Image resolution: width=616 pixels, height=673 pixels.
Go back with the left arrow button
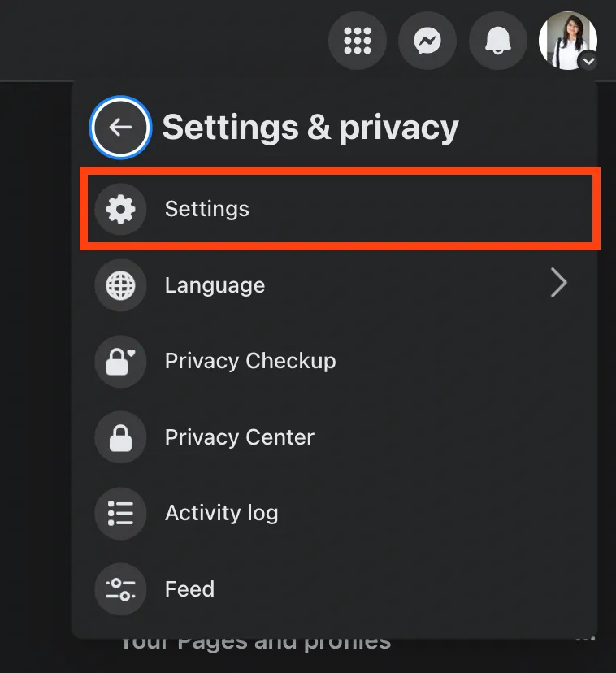(x=120, y=128)
